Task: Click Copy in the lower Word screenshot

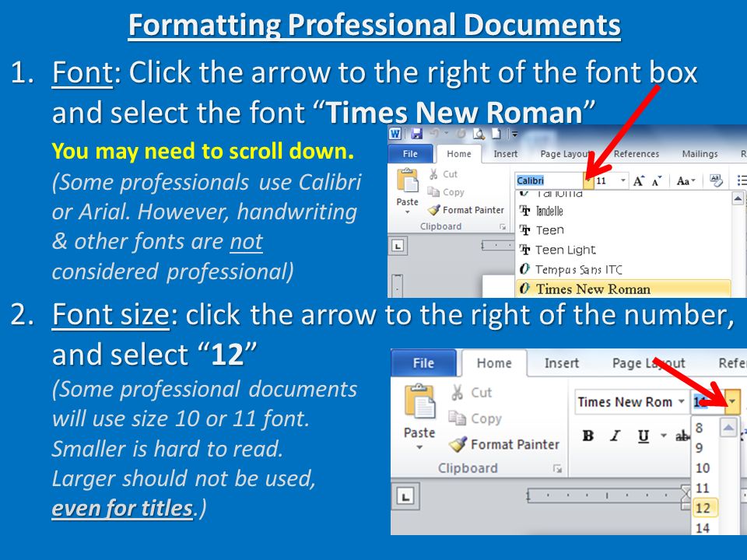Action: click(x=475, y=418)
